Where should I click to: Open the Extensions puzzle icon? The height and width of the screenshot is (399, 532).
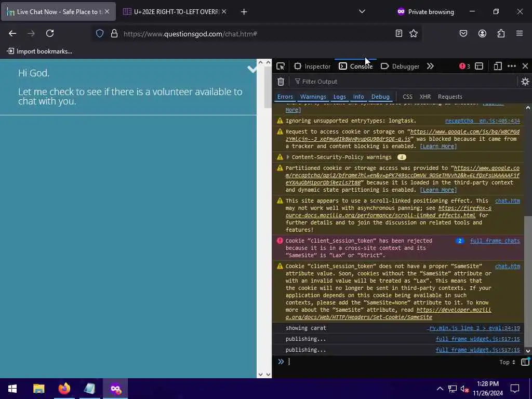point(501,33)
